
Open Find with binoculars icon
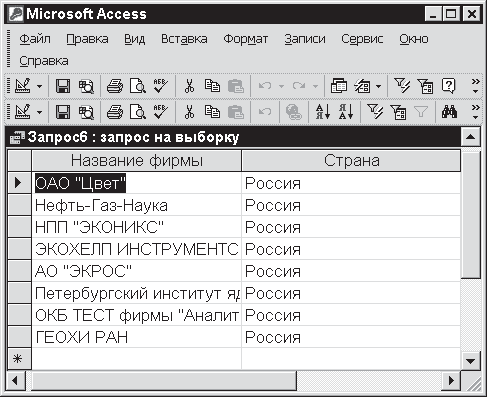pyautogui.click(x=449, y=112)
